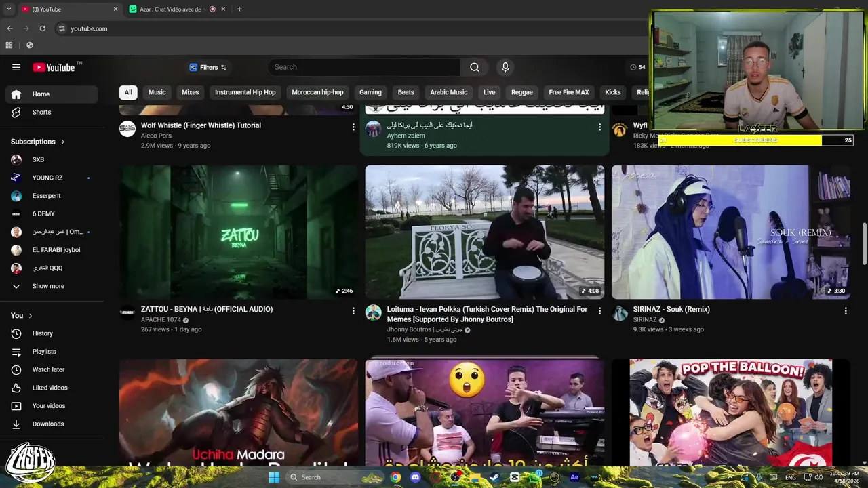
Task: Open YOUNG RZ channel subscription
Action: tap(52, 178)
